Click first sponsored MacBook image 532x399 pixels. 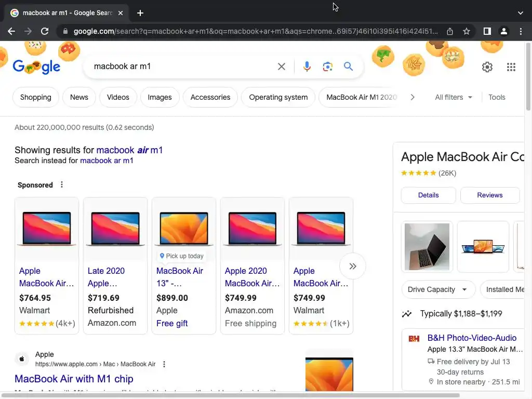tap(47, 229)
